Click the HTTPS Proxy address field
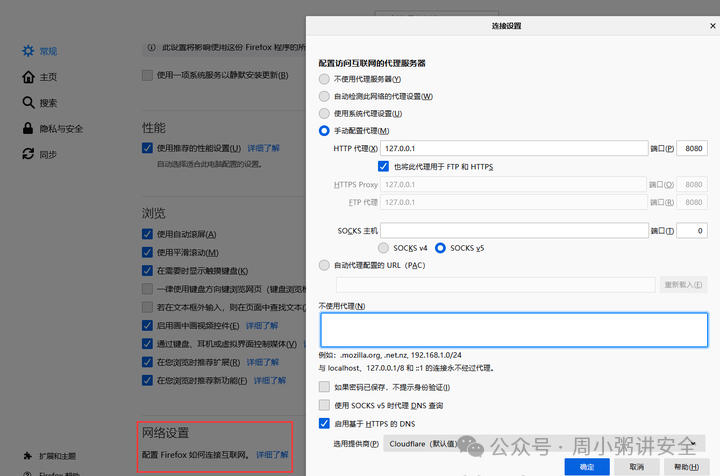Screen dimensions: 720x476 [x=514, y=184]
